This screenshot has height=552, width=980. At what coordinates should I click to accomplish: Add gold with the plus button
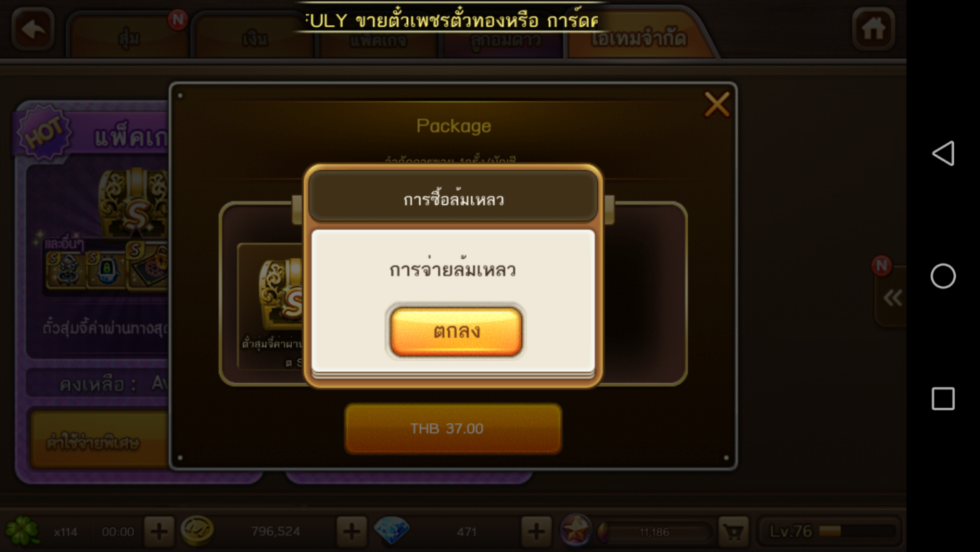[x=351, y=532]
